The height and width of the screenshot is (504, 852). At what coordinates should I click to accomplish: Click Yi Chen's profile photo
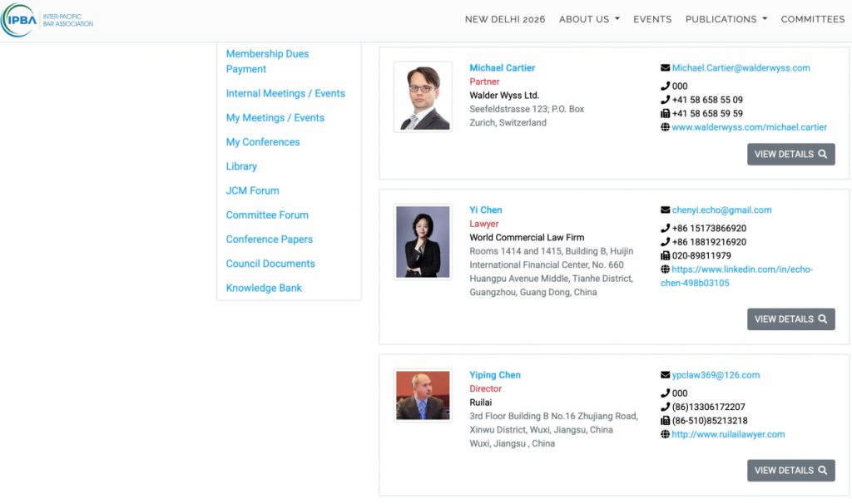(x=423, y=242)
